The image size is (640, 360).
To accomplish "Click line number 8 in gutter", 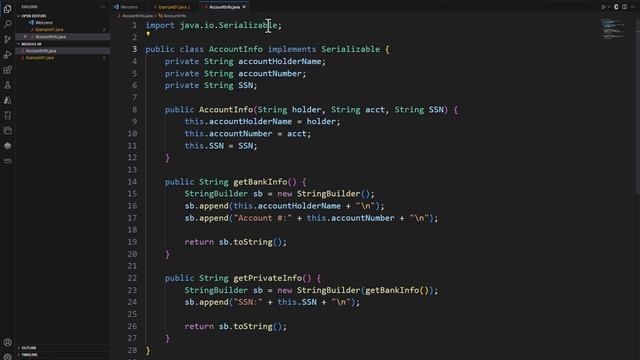I will click(134, 109).
